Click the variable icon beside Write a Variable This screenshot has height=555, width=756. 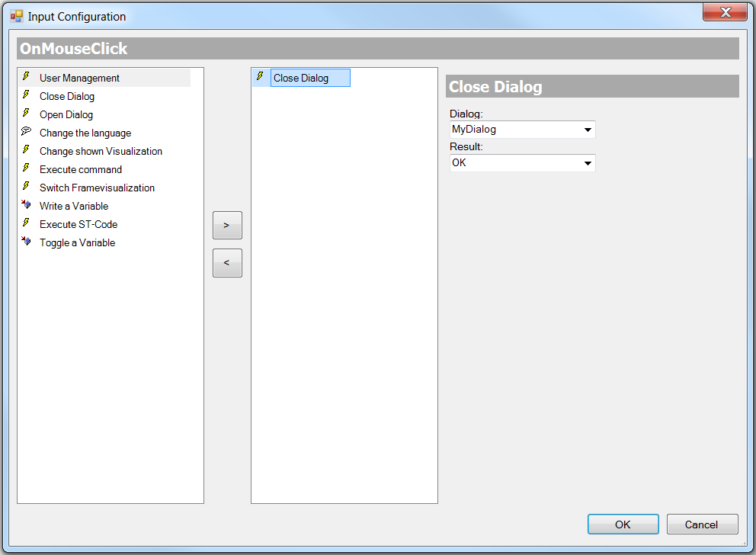click(26, 205)
